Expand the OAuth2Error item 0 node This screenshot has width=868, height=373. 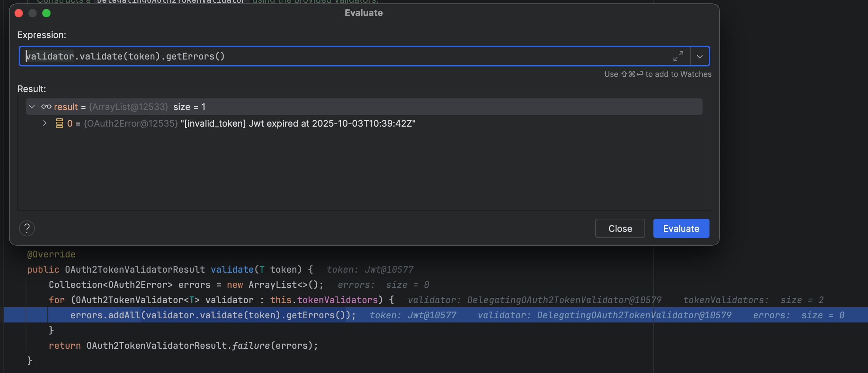coord(45,123)
